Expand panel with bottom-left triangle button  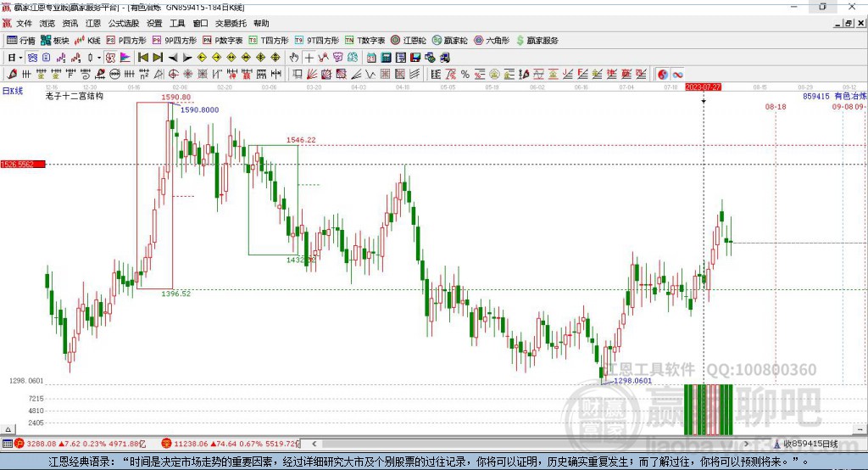[8, 429]
